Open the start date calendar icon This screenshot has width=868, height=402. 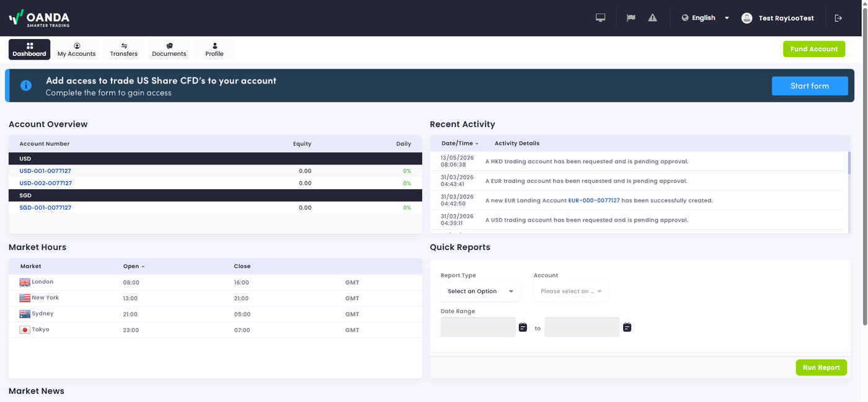click(523, 327)
